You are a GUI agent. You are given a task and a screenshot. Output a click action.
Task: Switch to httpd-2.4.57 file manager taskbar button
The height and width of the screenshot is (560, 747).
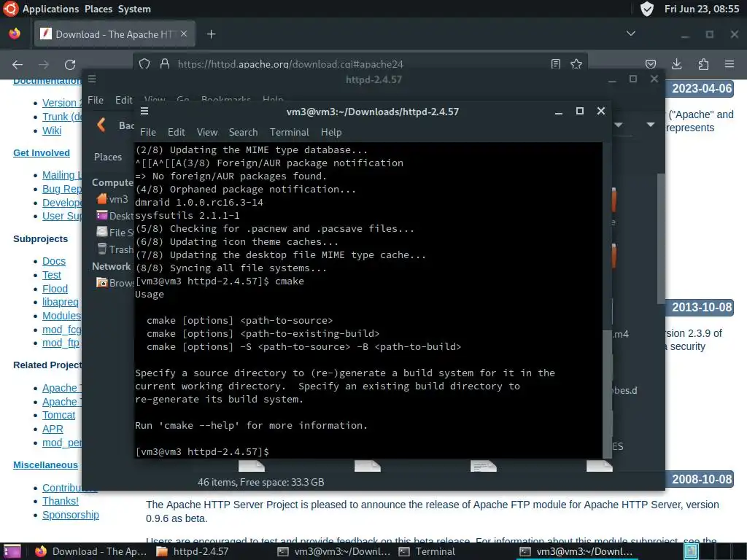(193, 551)
